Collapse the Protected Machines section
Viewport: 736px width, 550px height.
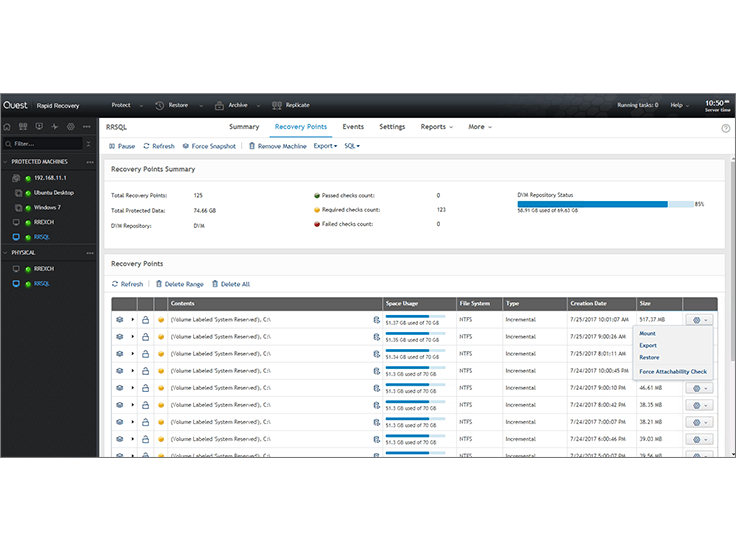coord(6,162)
